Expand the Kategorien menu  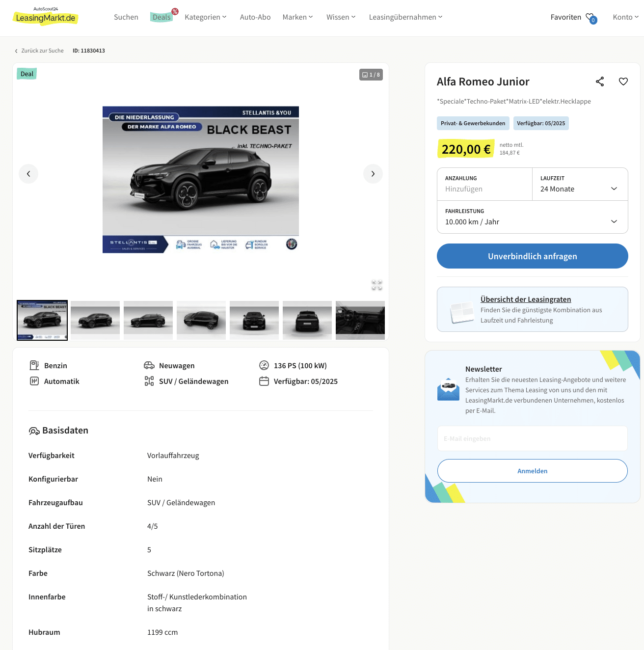coord(206,17)
